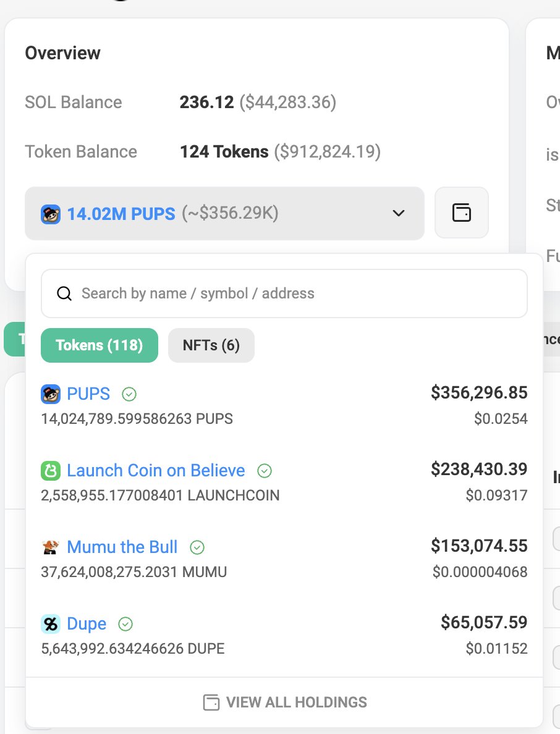Click the amount 14,024,789.599586263 PUPS
This screenshot has height=734, width=560.
137,418
